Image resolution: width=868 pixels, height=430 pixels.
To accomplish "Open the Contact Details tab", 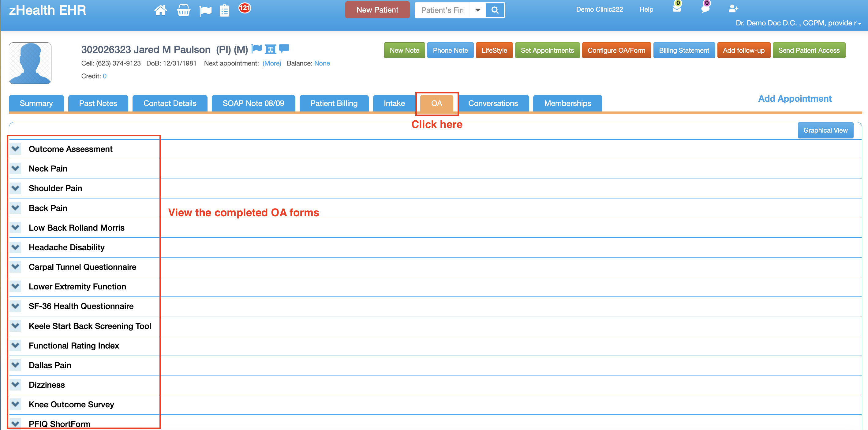I will [x=170, y=103].
